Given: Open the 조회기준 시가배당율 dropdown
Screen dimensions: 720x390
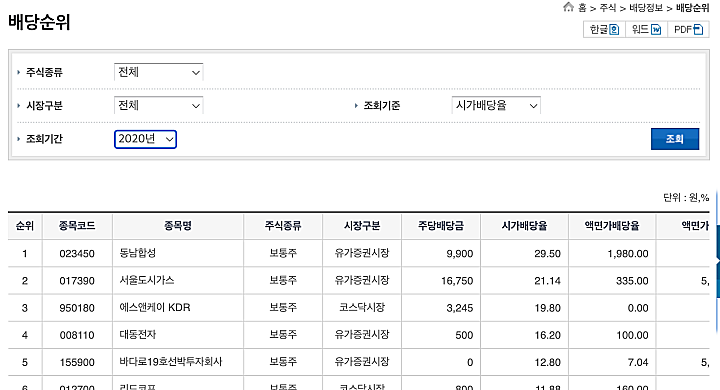Looking at the screenshot, I should [x=496, y=106].
